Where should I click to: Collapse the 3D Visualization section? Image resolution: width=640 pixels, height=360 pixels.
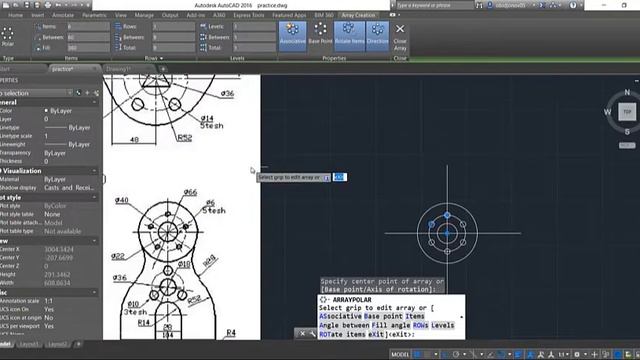pos(94,171)
